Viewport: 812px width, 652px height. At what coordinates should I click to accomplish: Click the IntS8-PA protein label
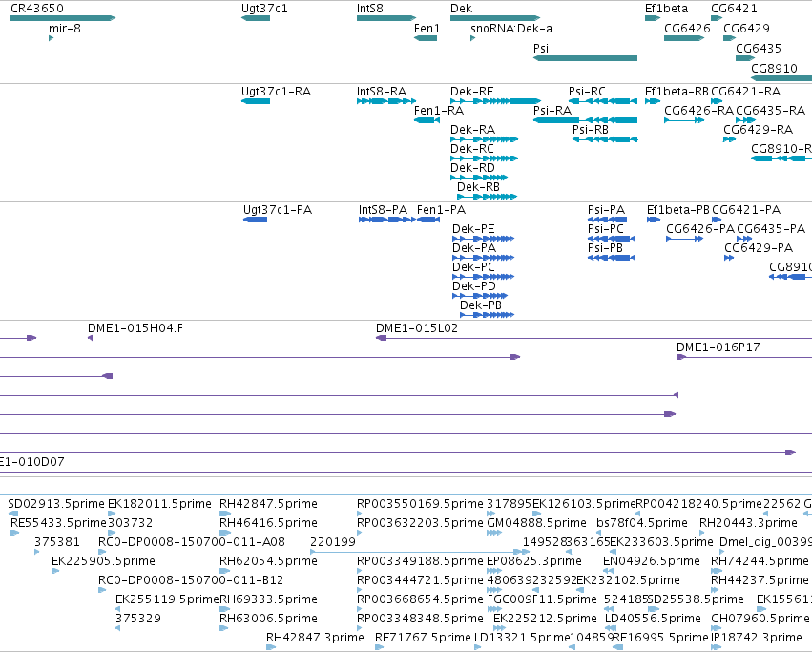point(384,210)
